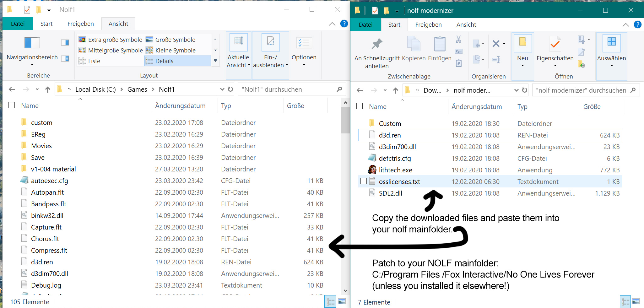Click the paste shortcut icon
Viewport: 644px width, 308px height.
(459, 63)
